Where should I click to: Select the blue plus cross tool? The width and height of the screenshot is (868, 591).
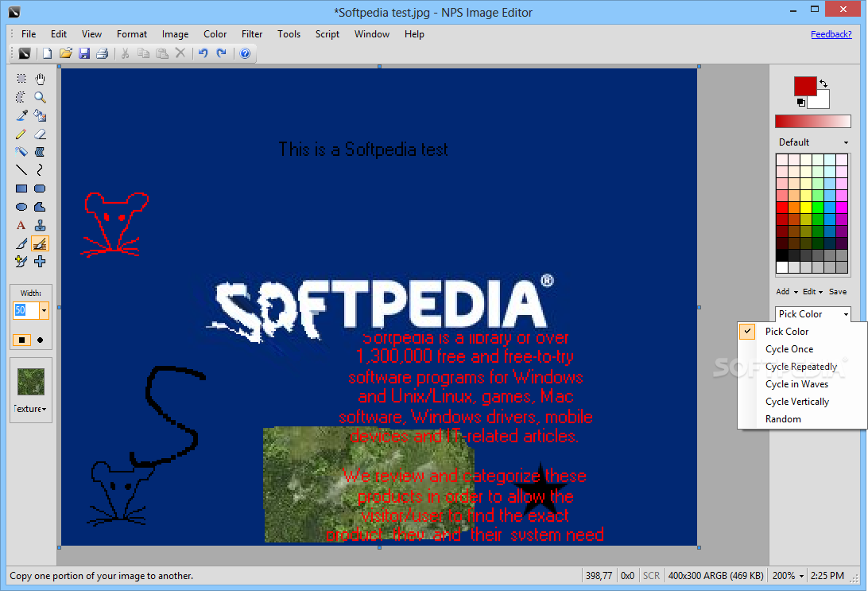pyautogui.click(x=40, y=262)
